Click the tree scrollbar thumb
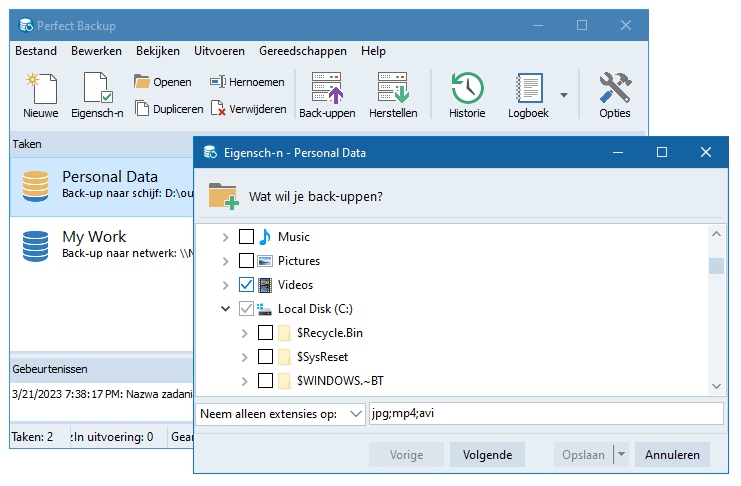The height and width of the screenshot is (486, 741). click(x=716, y=266)
